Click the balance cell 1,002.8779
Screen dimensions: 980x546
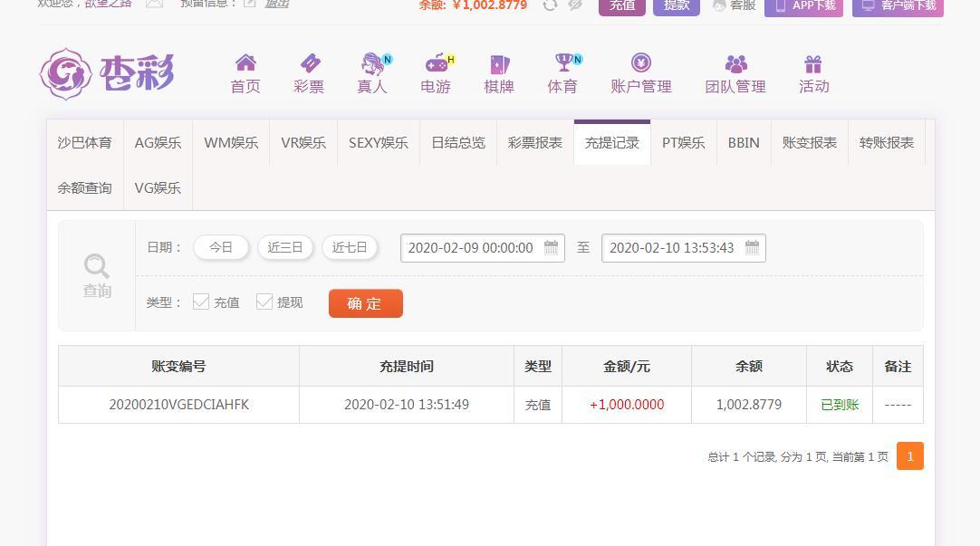(x=749, y=404)
